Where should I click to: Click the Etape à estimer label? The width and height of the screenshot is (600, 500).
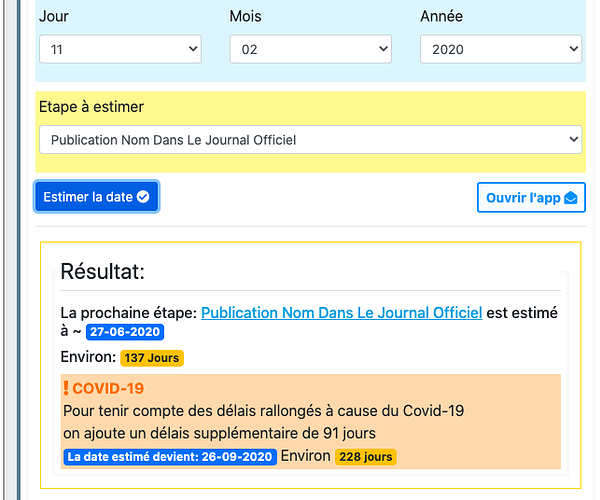pyautogui.click(x=91, y=107)
